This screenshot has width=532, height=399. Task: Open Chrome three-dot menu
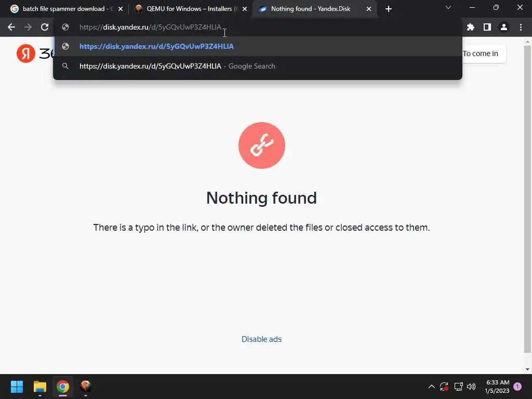tap(521, 27)
